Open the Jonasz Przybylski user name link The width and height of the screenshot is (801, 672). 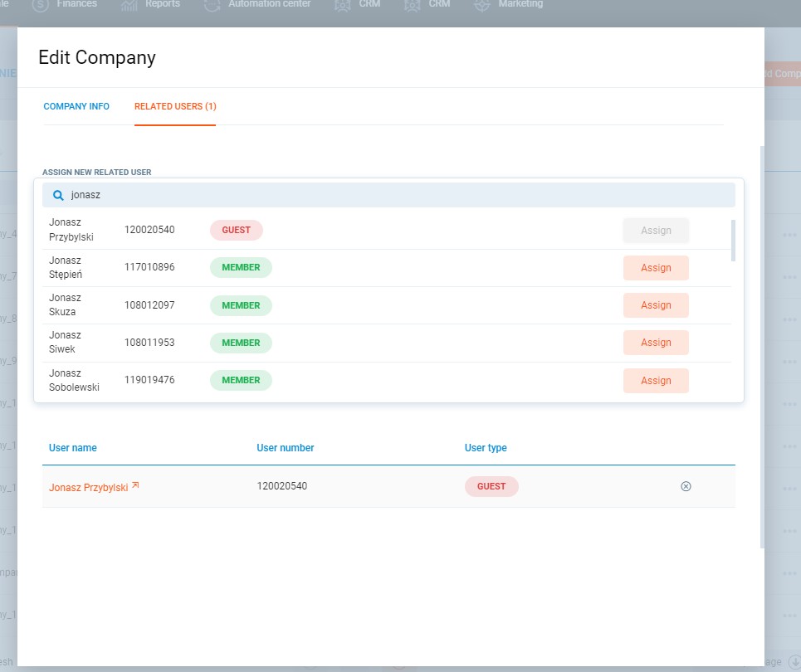(88, 488)
